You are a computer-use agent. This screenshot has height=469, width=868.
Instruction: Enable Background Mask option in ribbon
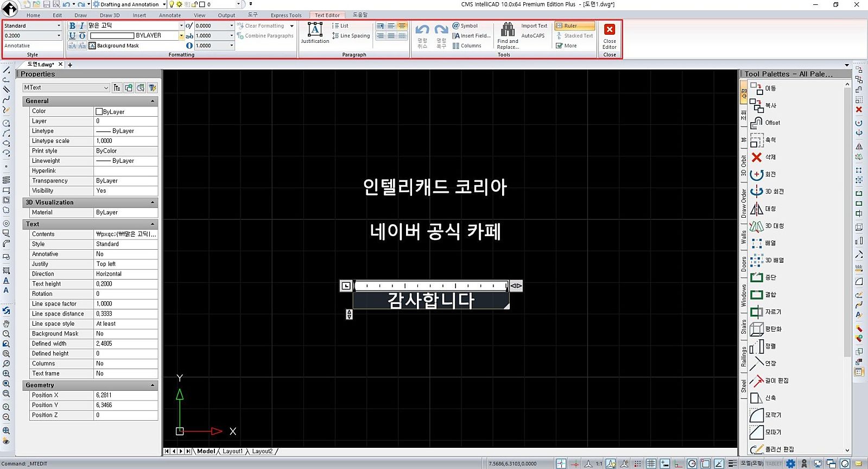pos(114,46)
